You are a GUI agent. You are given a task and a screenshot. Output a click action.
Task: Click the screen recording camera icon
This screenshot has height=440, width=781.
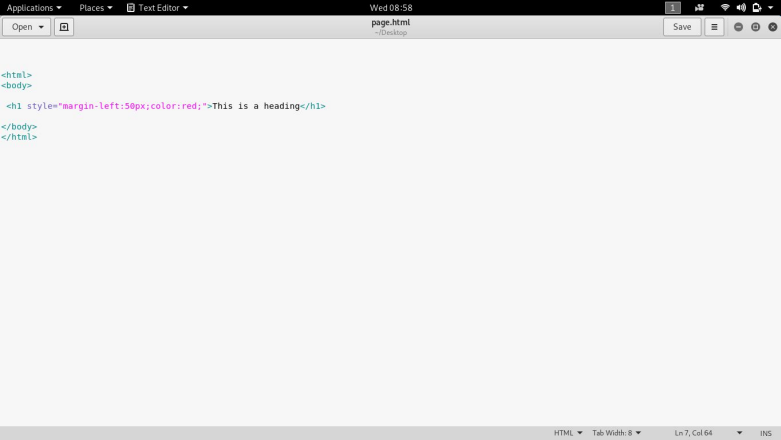[699, 7]
